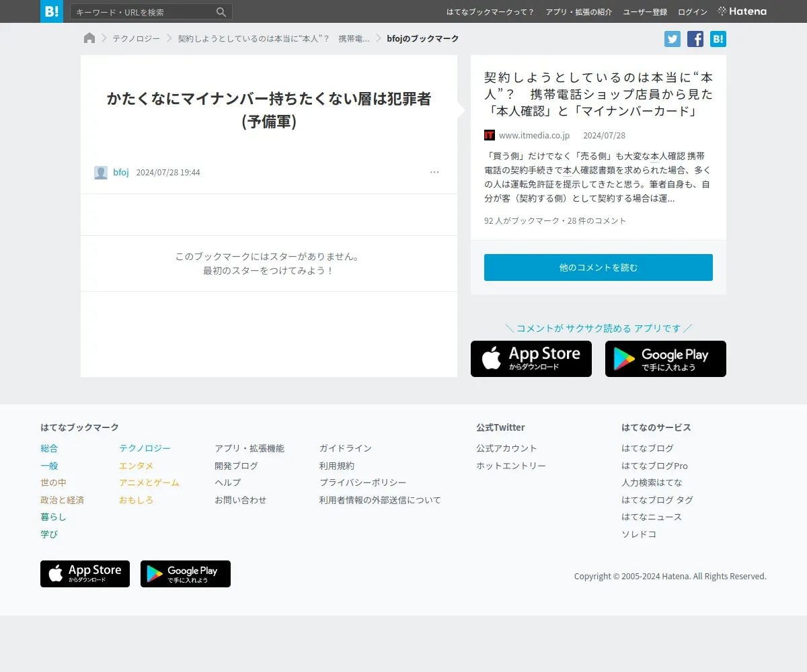Open ホットエントリー Twitter link
The width and height of the screenshot is (807, 672).
tap(511, 466)
